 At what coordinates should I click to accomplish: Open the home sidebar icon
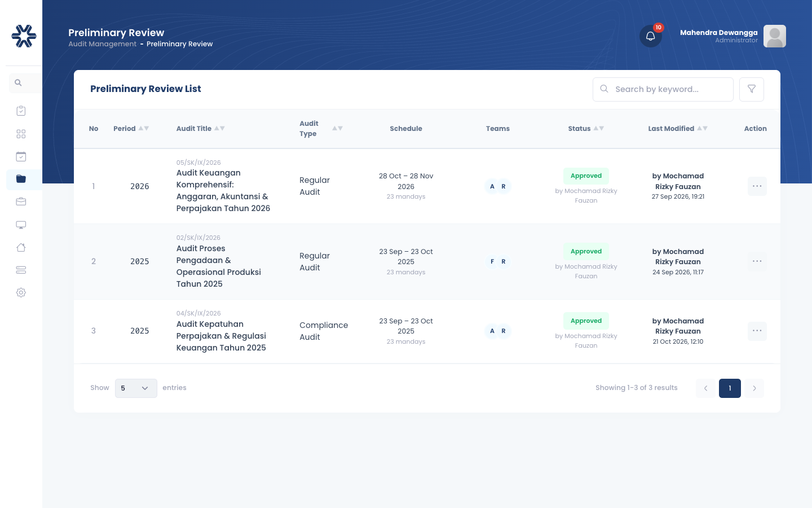[21, 247]
